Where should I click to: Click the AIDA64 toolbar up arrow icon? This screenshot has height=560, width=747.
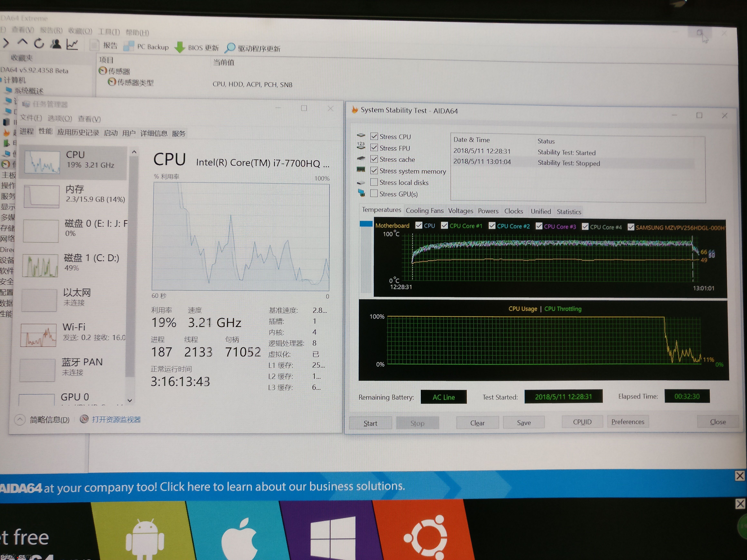click(22, 42)
